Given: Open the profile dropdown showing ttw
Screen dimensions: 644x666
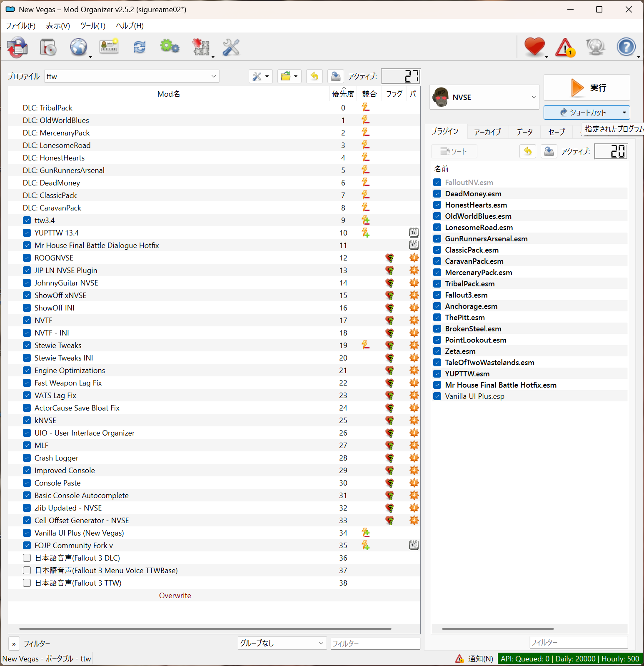Looking at the screenshot, I should pyautogui.click(x=132, y=76).
